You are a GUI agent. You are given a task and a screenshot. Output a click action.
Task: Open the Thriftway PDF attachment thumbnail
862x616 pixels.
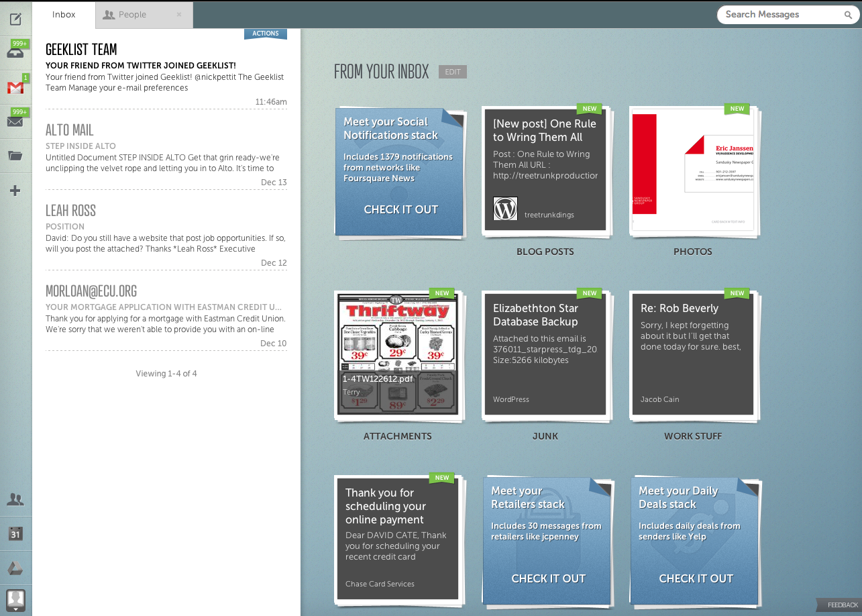click(398, 354)
